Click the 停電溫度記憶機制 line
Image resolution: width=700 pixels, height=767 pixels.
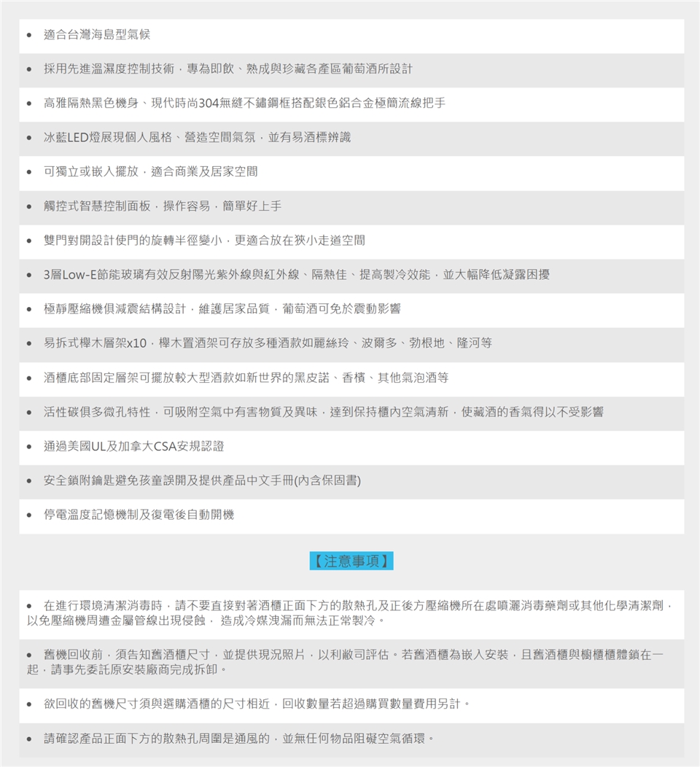tap(139, 515)
